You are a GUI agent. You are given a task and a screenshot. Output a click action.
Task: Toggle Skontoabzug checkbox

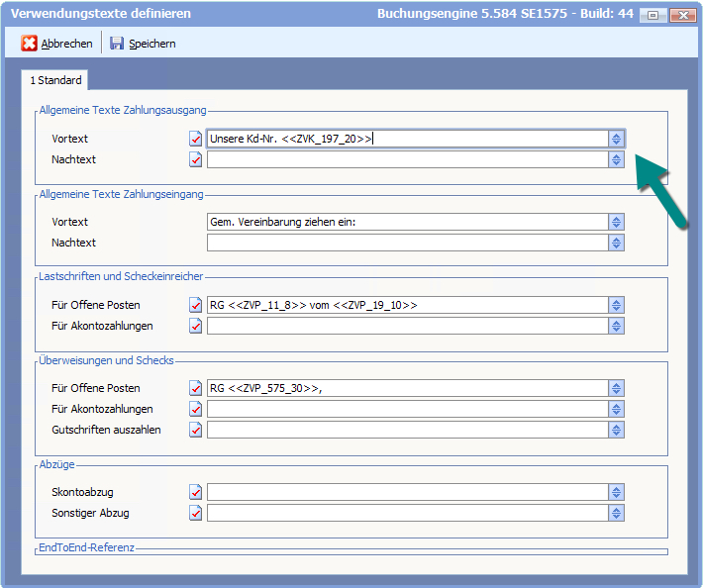click(195, 492)
